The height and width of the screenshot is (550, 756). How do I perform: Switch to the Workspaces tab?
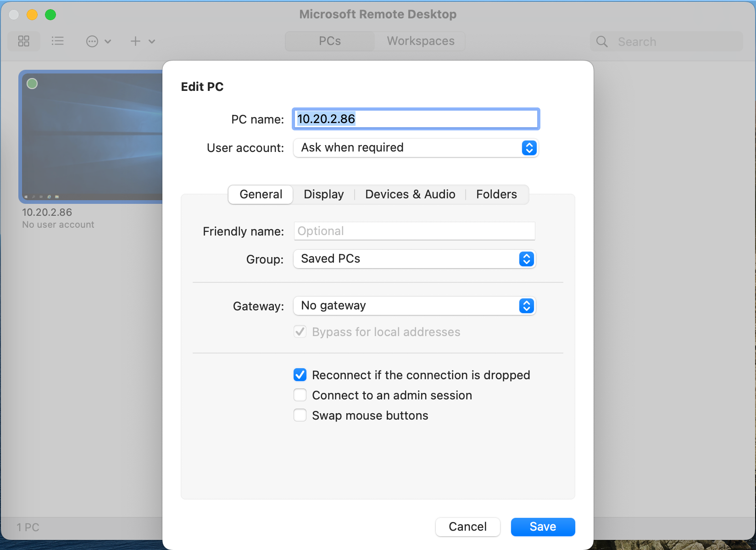pyautogui.click(x=420, y=41)
